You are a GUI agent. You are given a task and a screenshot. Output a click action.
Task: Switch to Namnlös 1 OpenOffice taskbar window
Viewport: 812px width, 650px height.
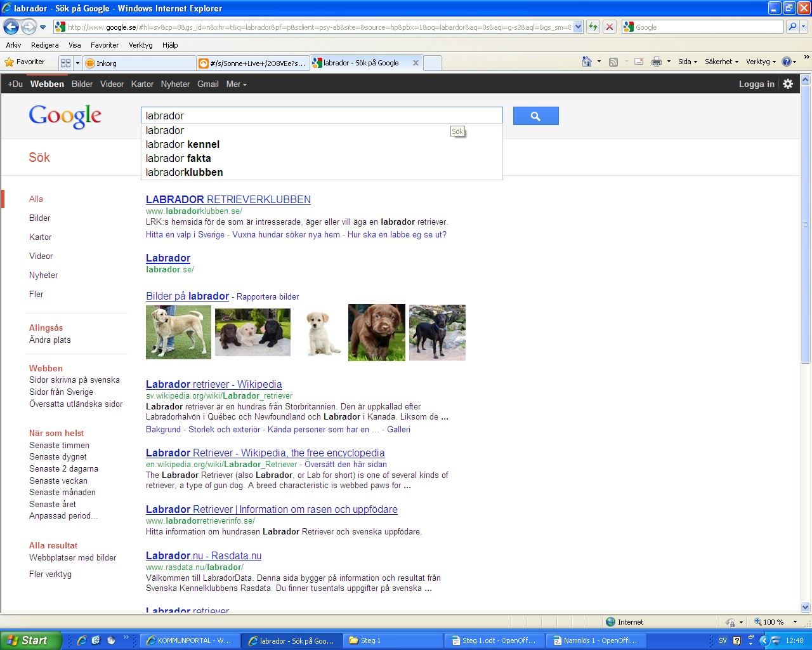596,640
